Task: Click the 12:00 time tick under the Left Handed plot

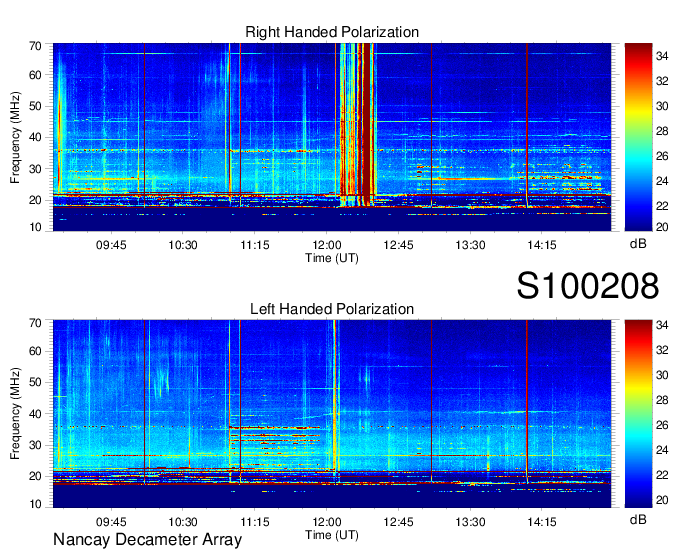Action: pyautogui.click(x=327, y=522)
